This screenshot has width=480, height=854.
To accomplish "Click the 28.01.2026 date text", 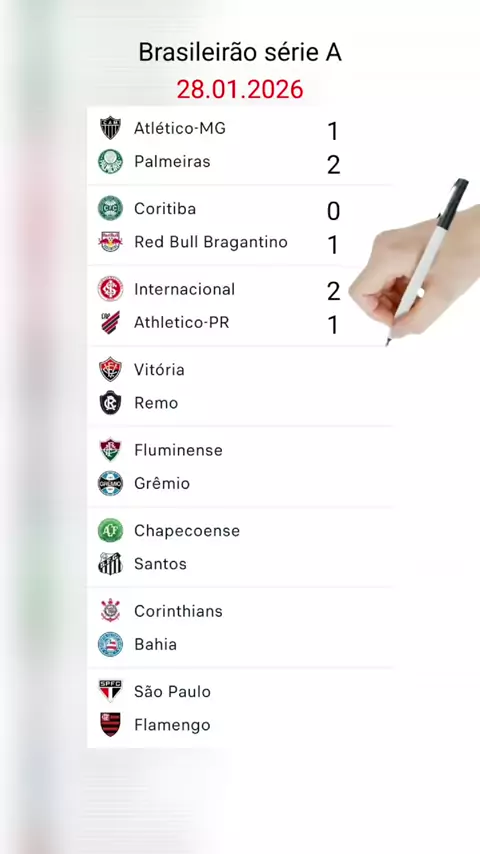I will pyautogui.click(x=240, y=89).
